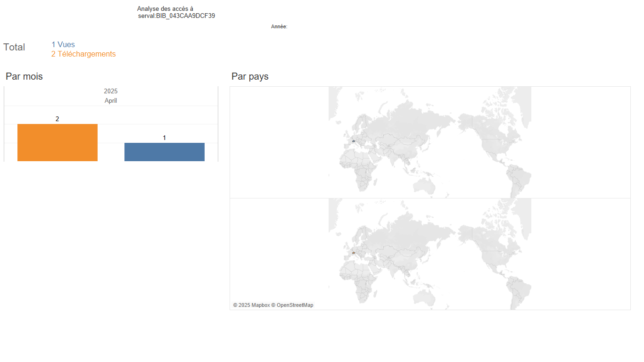Click the orange highlighted country on lower map

point(353,253)
